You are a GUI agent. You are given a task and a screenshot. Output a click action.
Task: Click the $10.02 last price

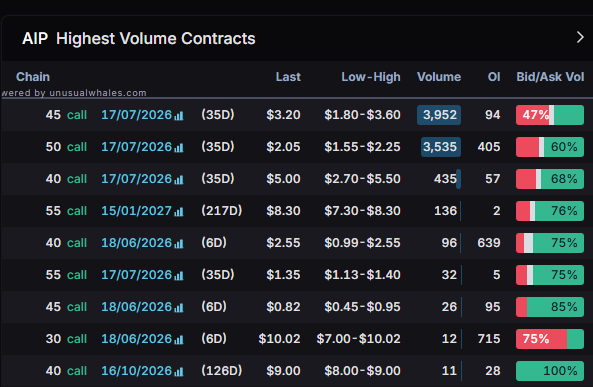click(279, 339)
